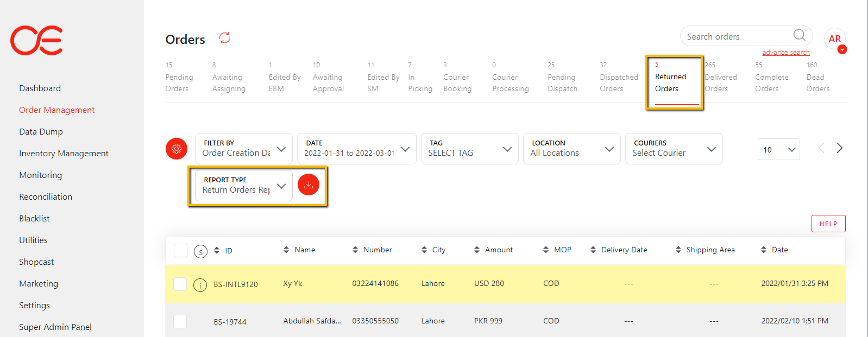Screen dimensions: 868x337
Task: Click the info icon on order BS-INTL9120
Action: tap(200, 285)
